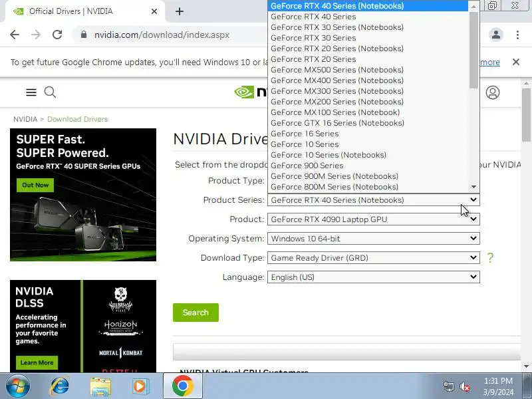Select GeForce 16 Series option
The image size is (532, 399).
click(x=368, y=134)
